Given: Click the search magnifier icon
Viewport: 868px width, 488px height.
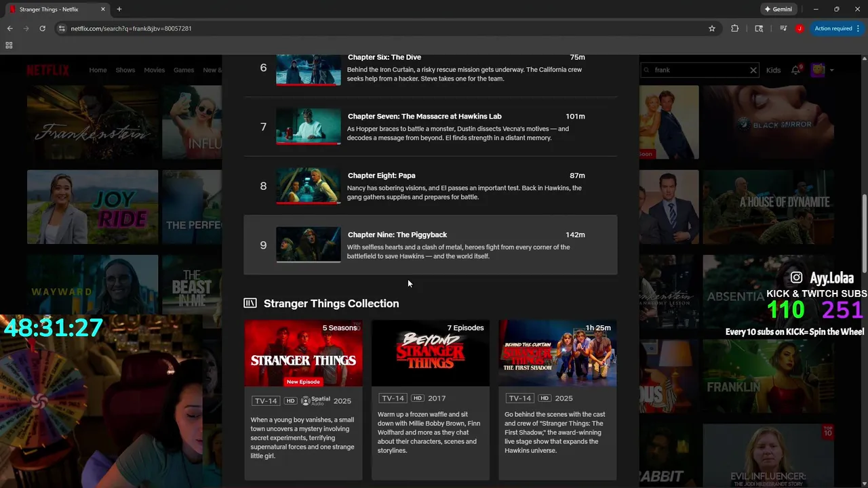Looking at the screenshot, I should tap(647, 70).
